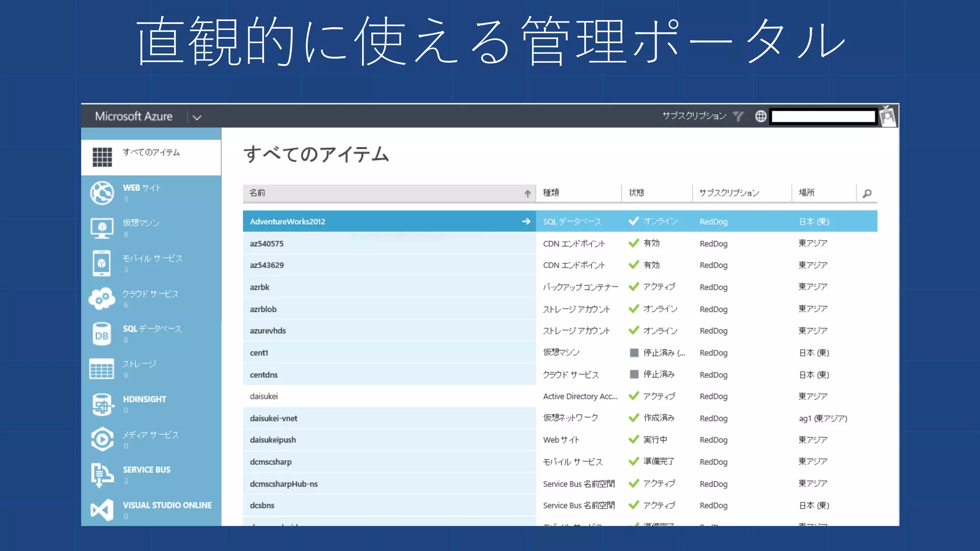Open the ストレージ table icon

[101, 369]
